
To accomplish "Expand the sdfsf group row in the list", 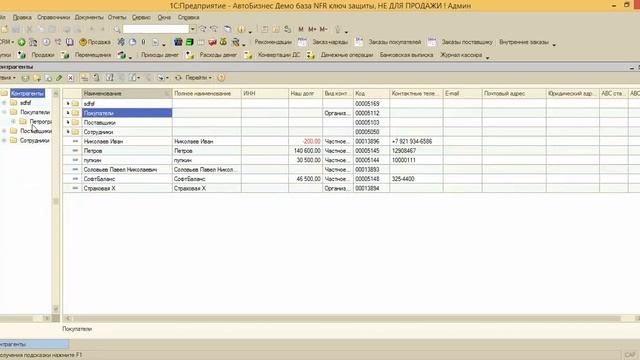I will [68, 104].
